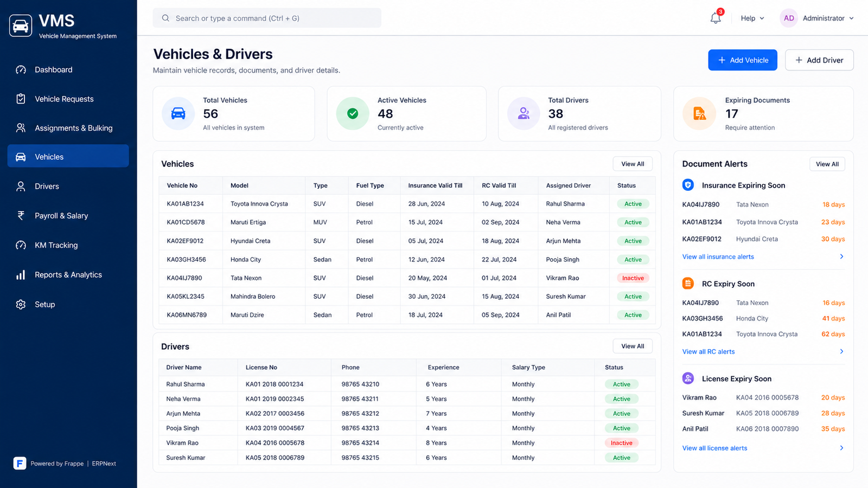868x488 pixels.
Task: Click the Vehicle Requests clipboard icon
Action: [x=21, y=99]
